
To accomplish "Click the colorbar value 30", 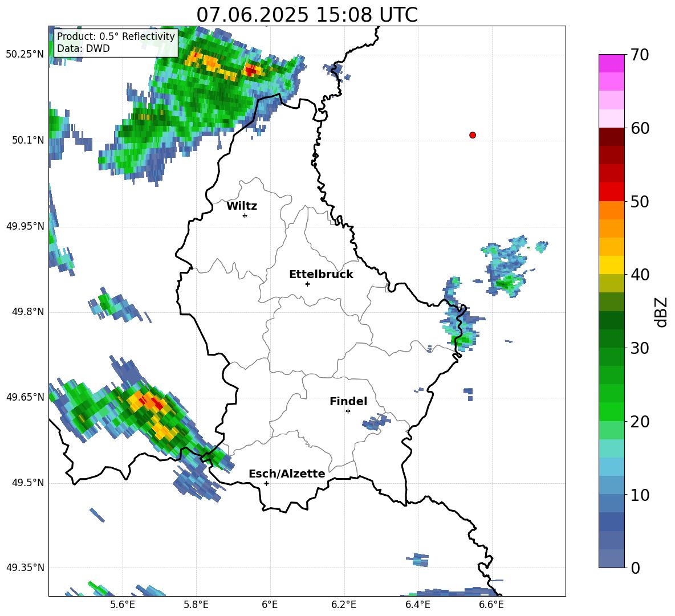I will 640,348.
